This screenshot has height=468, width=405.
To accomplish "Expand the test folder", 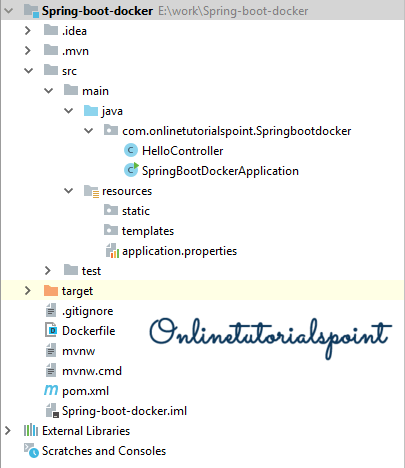I will (48, 270).
